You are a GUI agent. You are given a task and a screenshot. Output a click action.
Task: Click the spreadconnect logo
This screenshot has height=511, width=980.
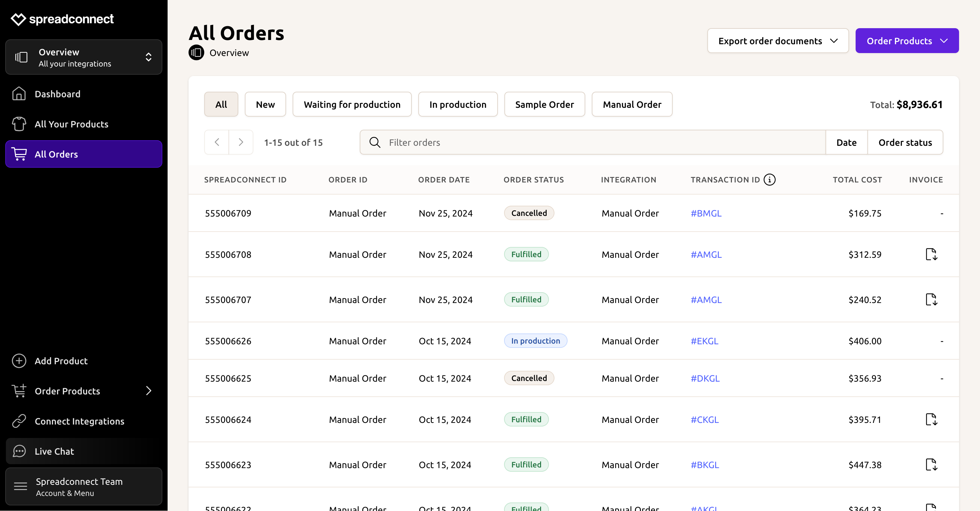point(63,19)
